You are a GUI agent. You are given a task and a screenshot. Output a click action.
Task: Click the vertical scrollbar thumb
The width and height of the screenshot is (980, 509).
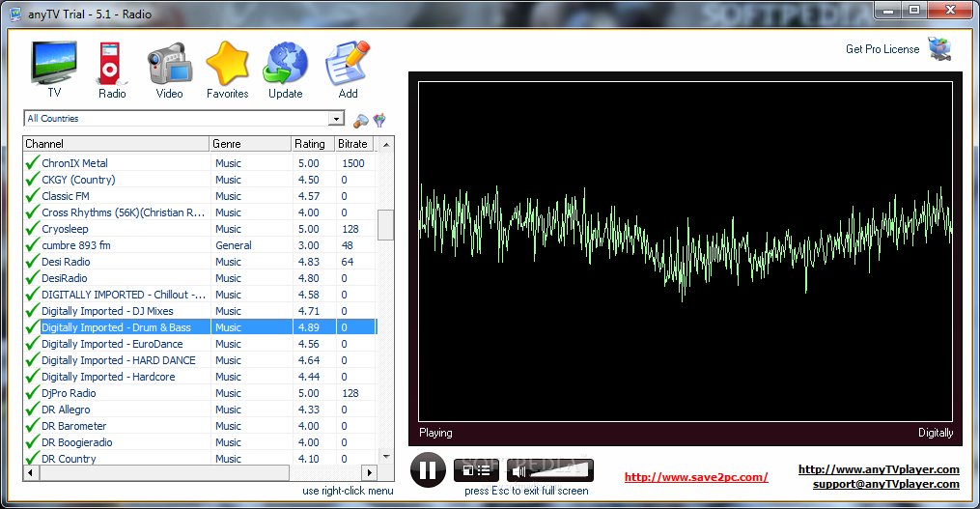tap(386, 224)
